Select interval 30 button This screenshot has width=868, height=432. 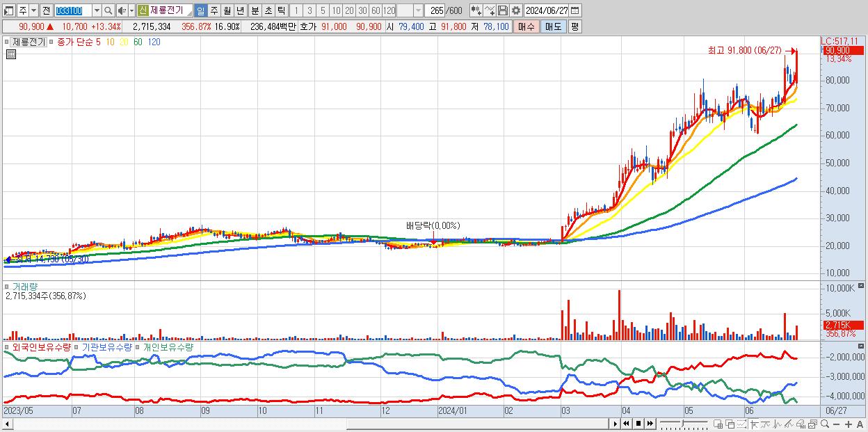click(362, 10)
